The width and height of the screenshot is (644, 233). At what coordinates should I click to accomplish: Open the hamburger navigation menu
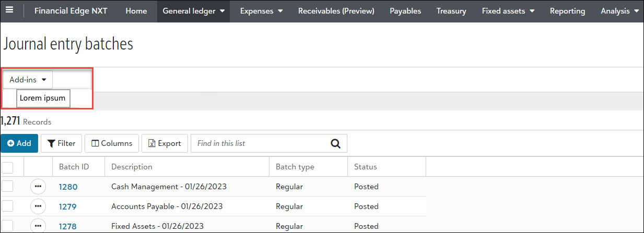[10, 11]
